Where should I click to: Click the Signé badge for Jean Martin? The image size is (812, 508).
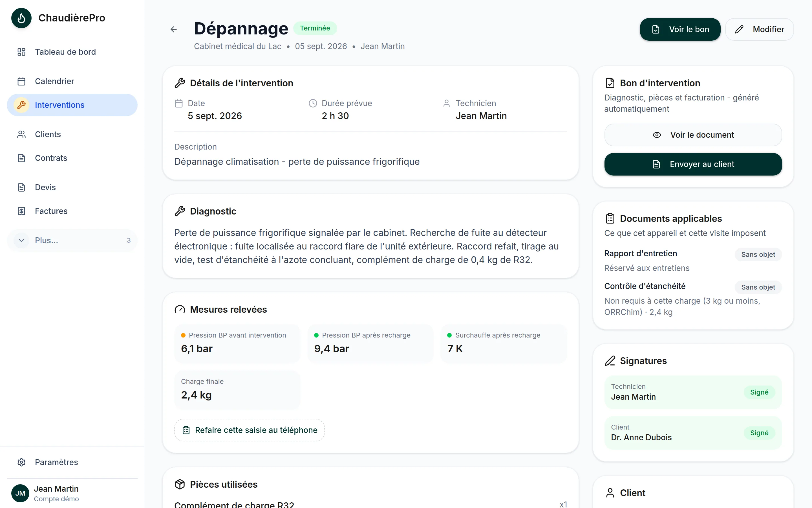[759, 392]
